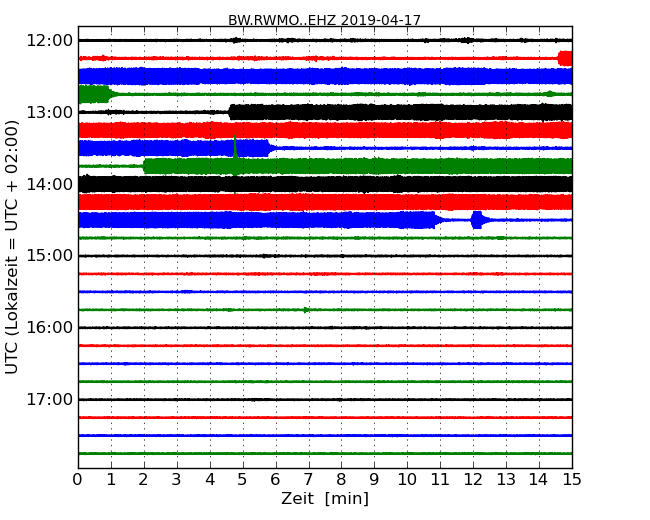The height and width of the screenshot is (520, 650).
Task: Click the minute tick label 13
Action: tap(506, 479)
